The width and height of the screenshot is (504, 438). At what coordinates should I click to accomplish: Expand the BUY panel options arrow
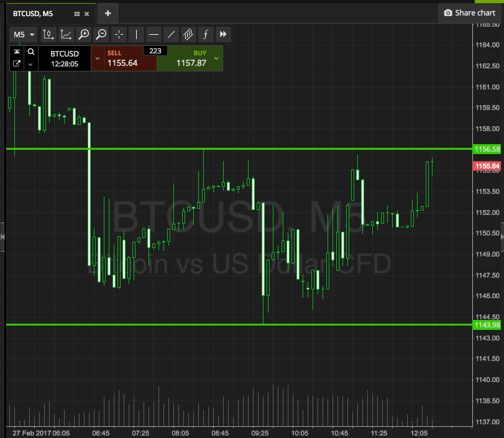(x=216, y=58)
